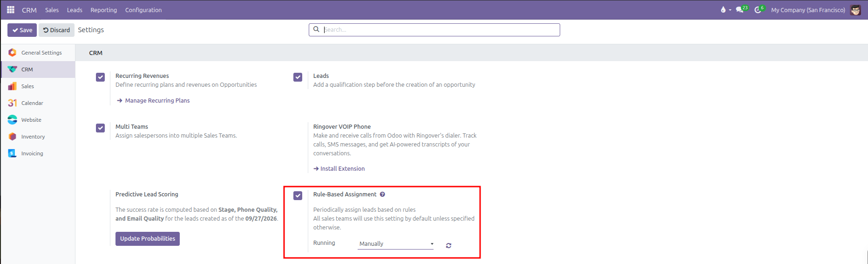Select General Settings icon in sidebar
The image size is (868, 264).
(x=13, y=53)
